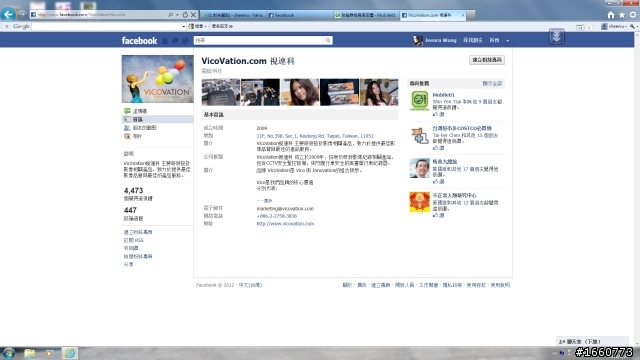Open the third photo thumbnail woman close-up
The width and height of the screenshot is (640, 360).
click(x=300, y=92)
